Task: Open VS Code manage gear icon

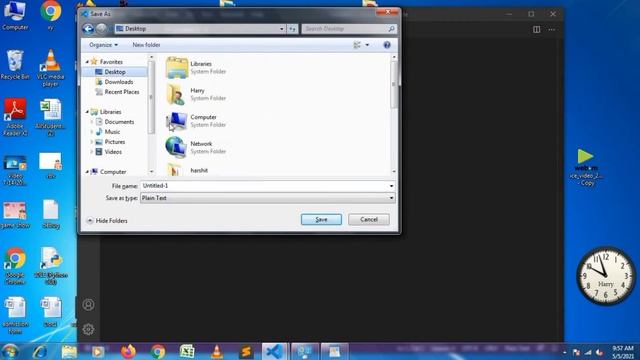Action: (x=88, y=329)
